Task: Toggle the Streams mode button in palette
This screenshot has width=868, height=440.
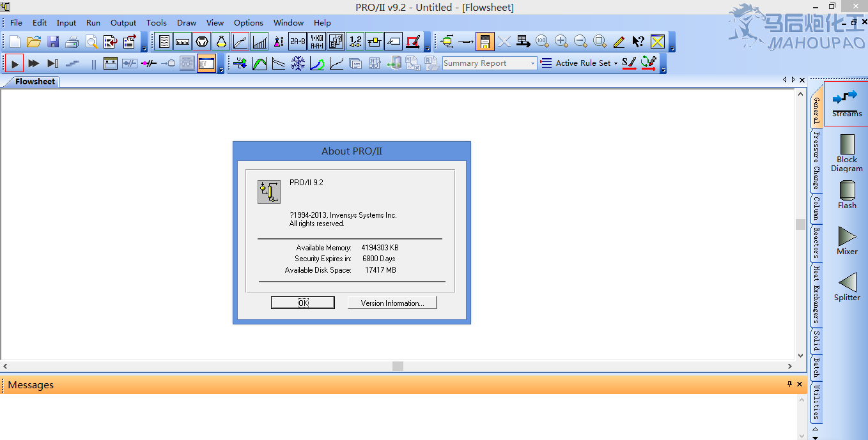Action: (847, 103)
